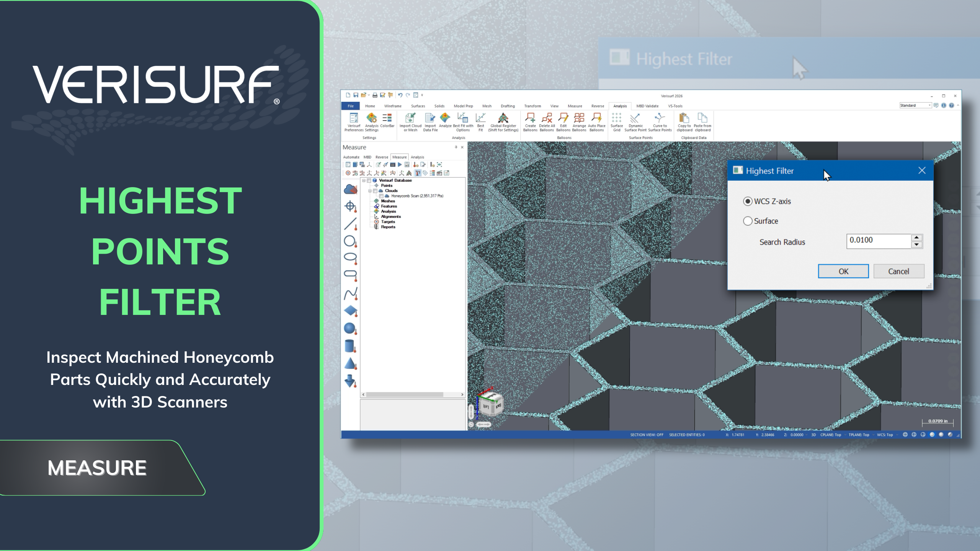Select the Reports tree item
980x551 pixels.
click(x=388, y=227)
